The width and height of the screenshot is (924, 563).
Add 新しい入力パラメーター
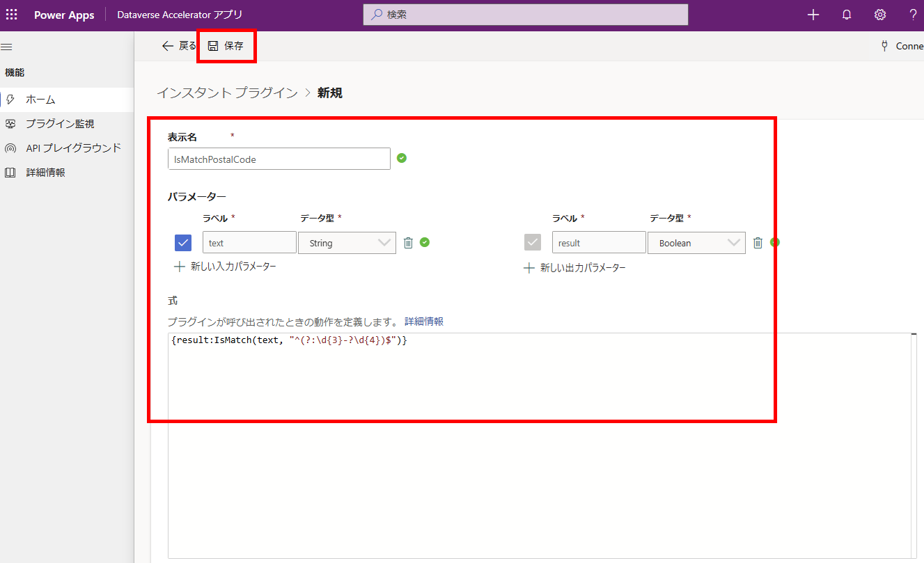(x=226, y=267)
